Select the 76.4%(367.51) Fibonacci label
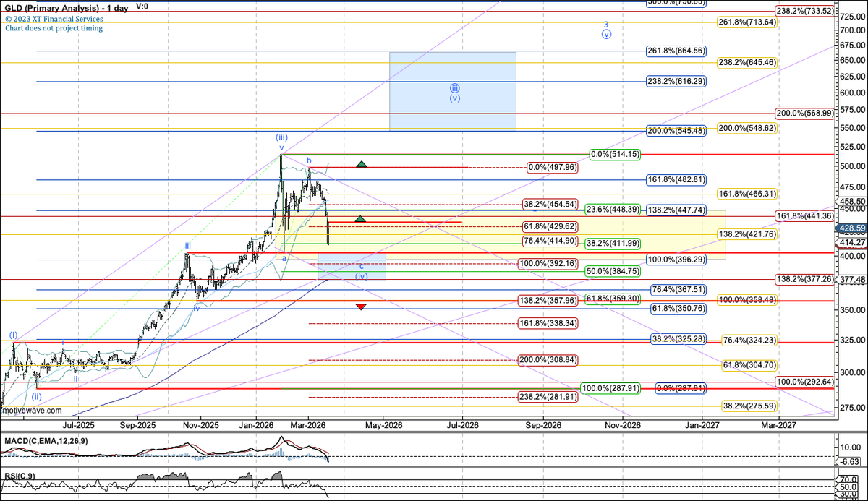868x501 pixels. pos(678,288)
